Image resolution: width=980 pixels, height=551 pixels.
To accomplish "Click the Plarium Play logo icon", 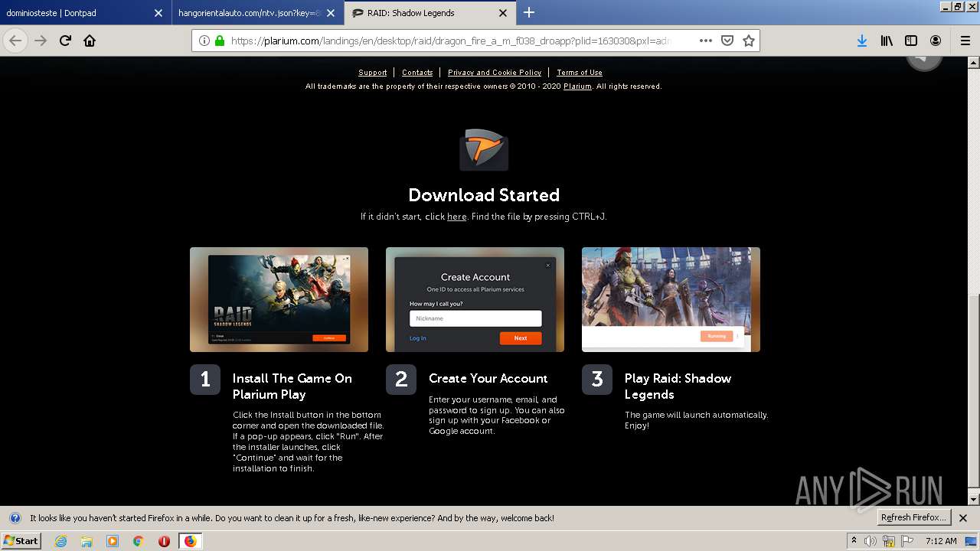I will pyautogui.click(x=484, y=149).
